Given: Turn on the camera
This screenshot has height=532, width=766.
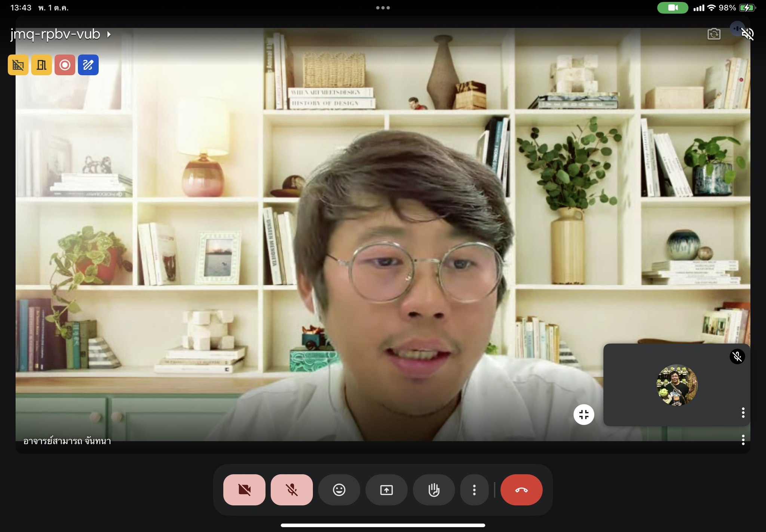Looking at the screenshot, I should [244, 490].
